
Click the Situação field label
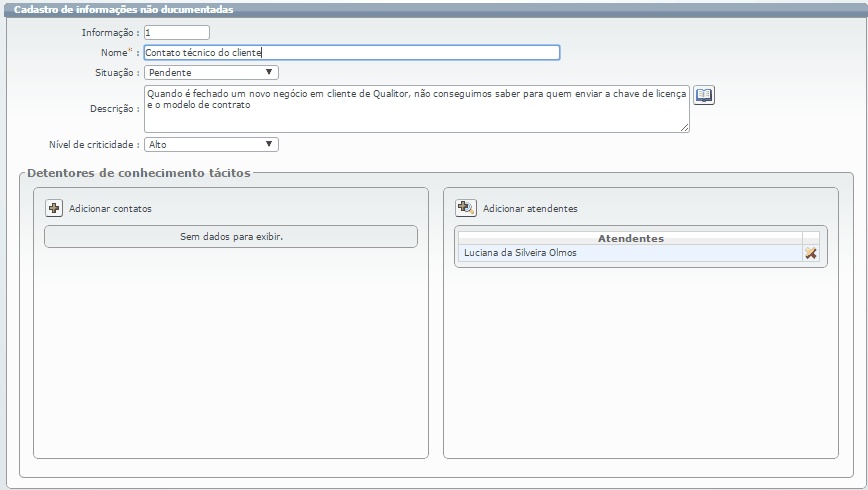pos(117,73)
